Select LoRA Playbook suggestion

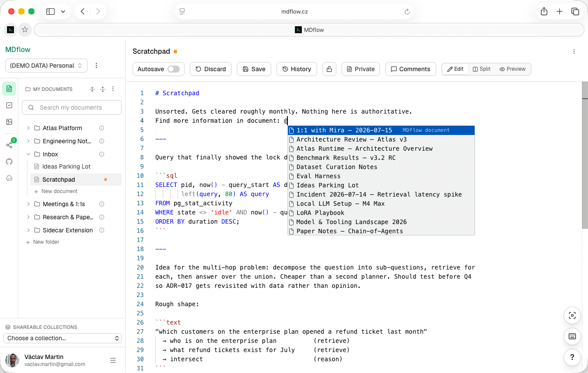(x=381, y=213)
